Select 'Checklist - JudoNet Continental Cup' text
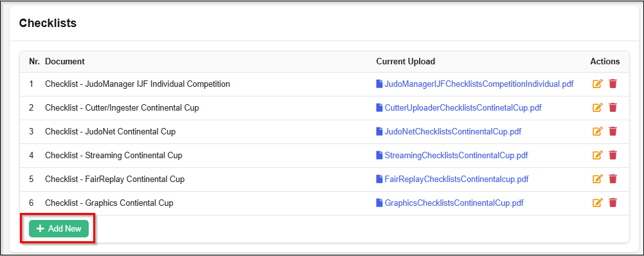Viewport: 644px width, 256px height. click(111, 132)
